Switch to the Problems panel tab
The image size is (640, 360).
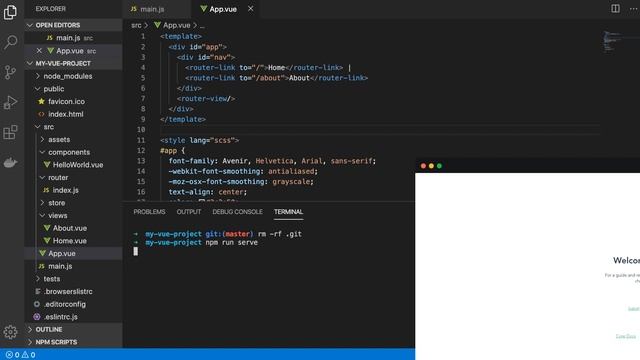coord(149,211)
